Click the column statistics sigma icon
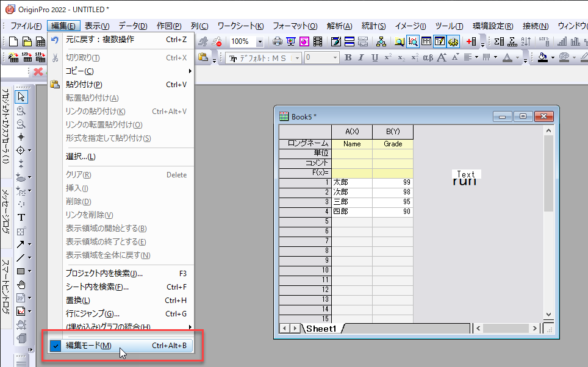588x367 pixels. (499, 41)
